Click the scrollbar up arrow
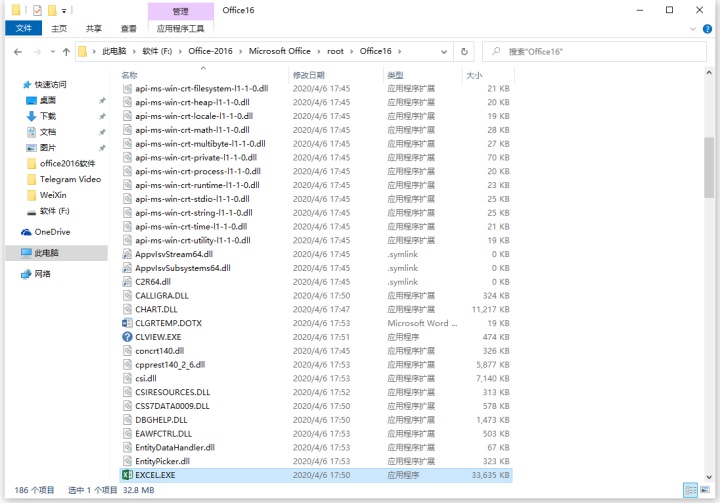Viewport: 720px width, 503px height. tap(709, 73)
